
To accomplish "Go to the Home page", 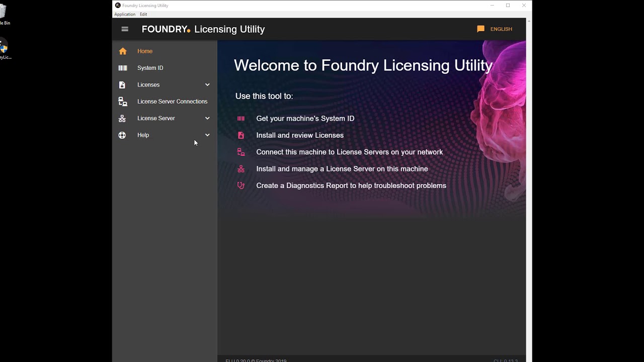I will [145, 51].
